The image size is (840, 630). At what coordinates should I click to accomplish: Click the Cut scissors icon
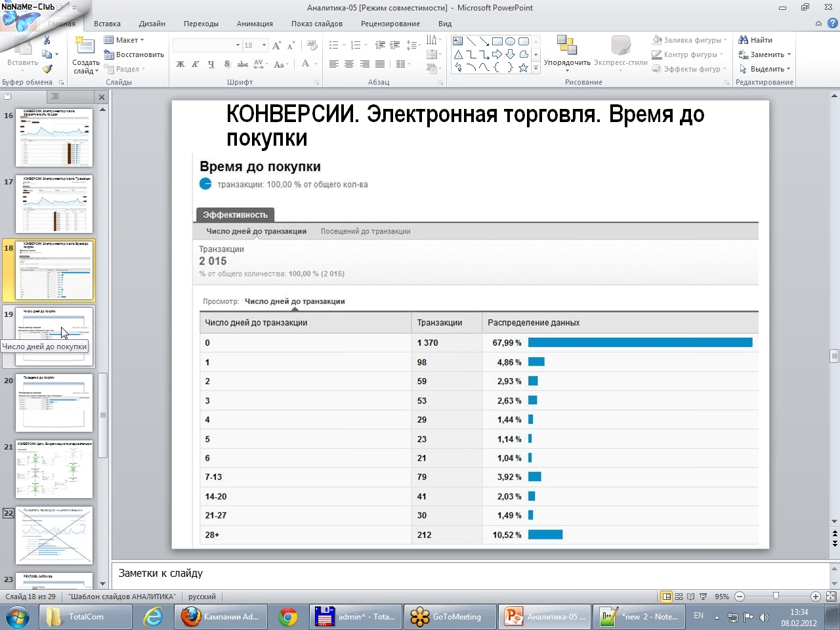pos(47,40)
